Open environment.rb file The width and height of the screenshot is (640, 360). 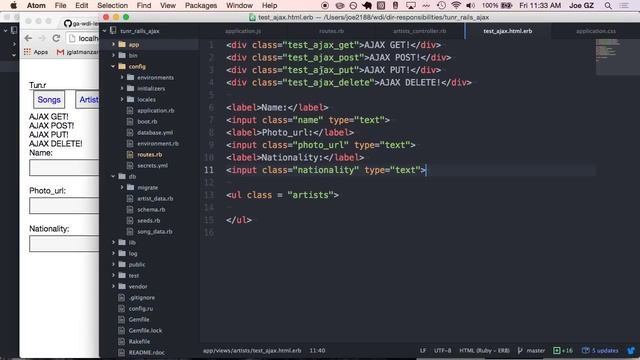(158, 144)
